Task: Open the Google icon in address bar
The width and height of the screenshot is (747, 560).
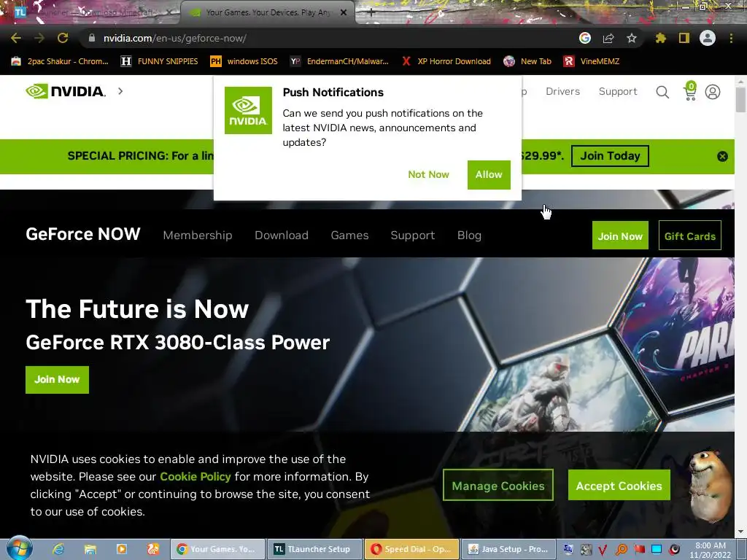Action: (x=585, y=38)
